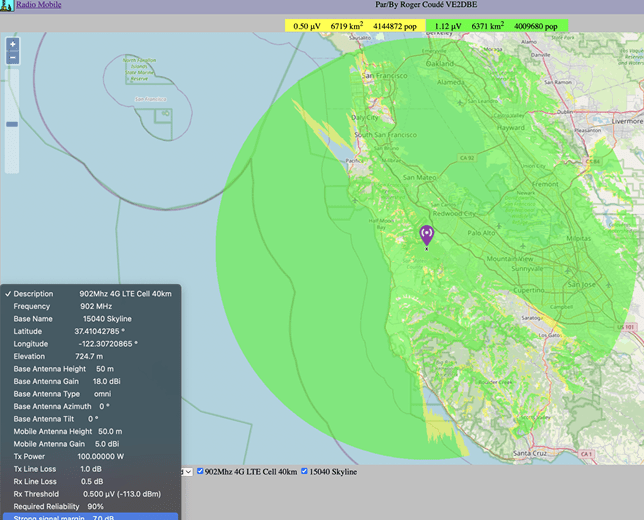Select Frequency 902 MHz list entry
The height and width of the screenshot is (520, 644).
tap(90, 306)
